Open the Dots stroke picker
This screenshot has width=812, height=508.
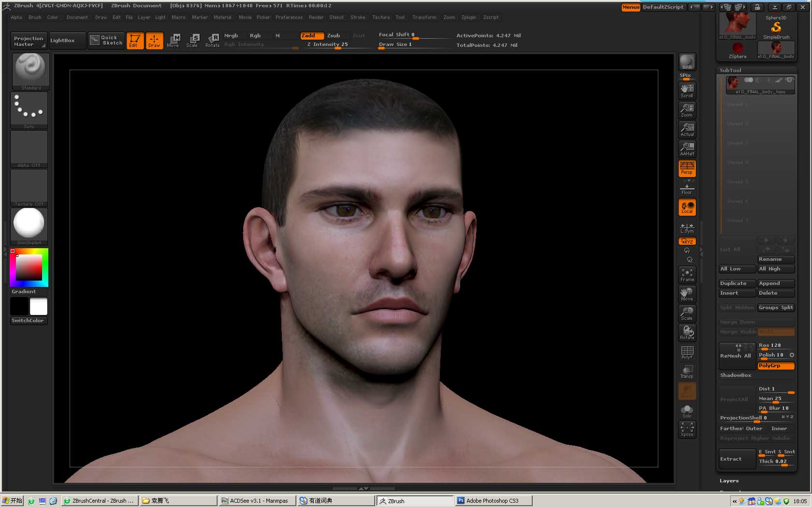pyautogui.click(x=29, y=110)
